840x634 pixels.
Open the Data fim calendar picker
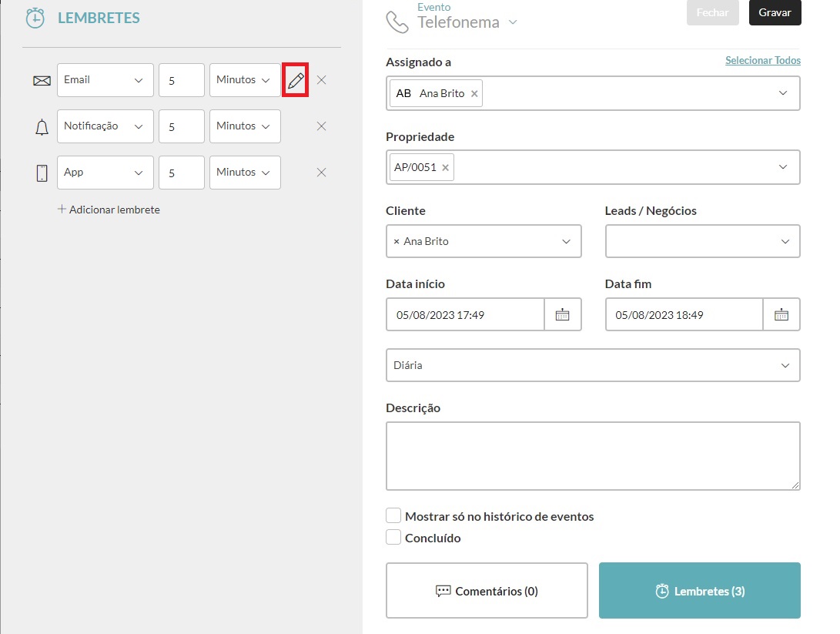click(781, 314)
